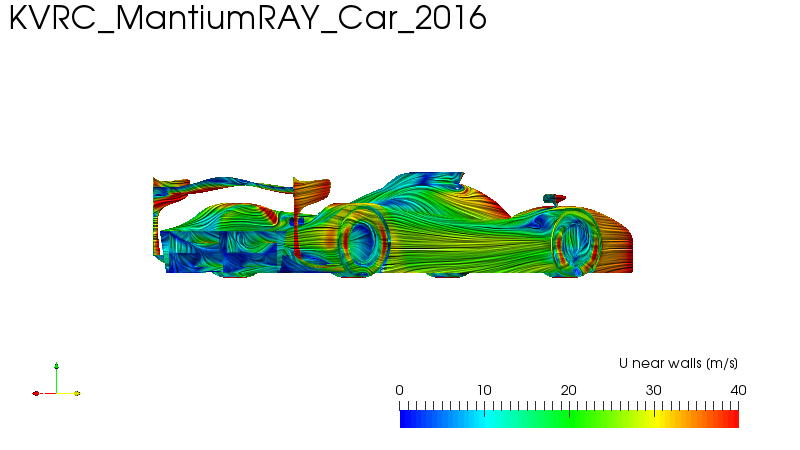Click the legend label 20

click(568, 390)
